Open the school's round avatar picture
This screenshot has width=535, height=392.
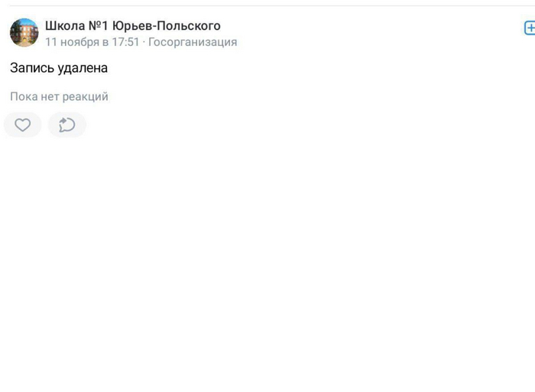point(24,33)
